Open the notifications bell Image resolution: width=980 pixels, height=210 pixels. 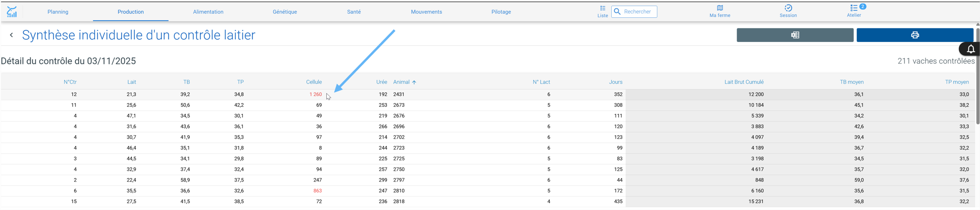tap(970, 49)
